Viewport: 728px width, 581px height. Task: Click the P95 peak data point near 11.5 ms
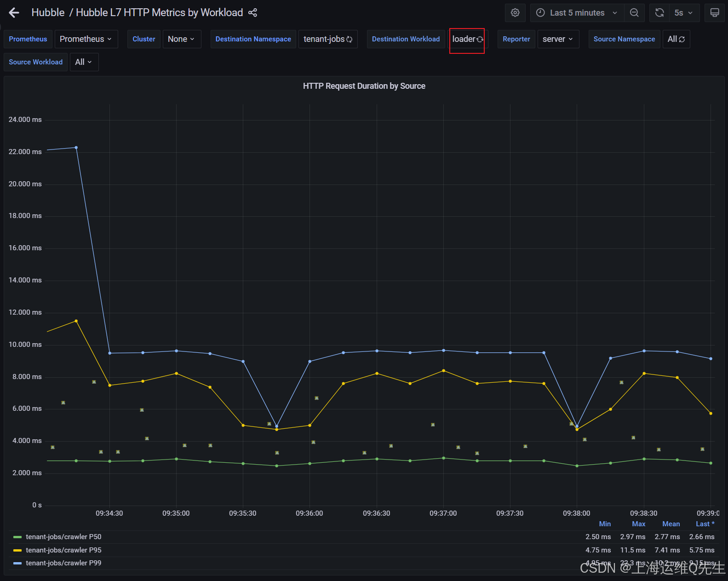coord(76,321)
